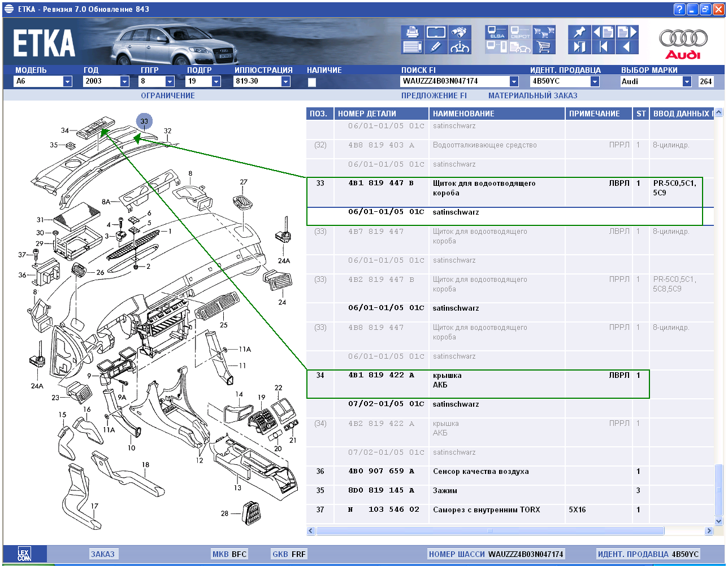Click the ЗАКАЗ button in the status bar
The width and height of the screenshot is (728, 566).
tap(102, 554)
